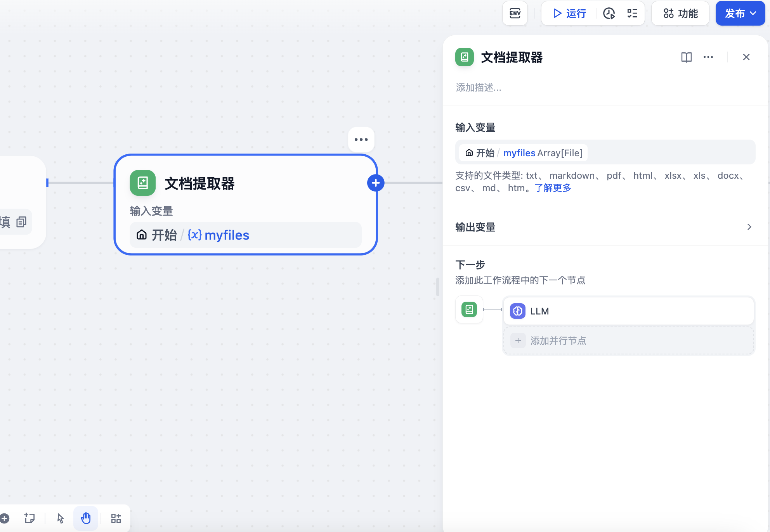Open the 了解更多 link

pos(553,188)
